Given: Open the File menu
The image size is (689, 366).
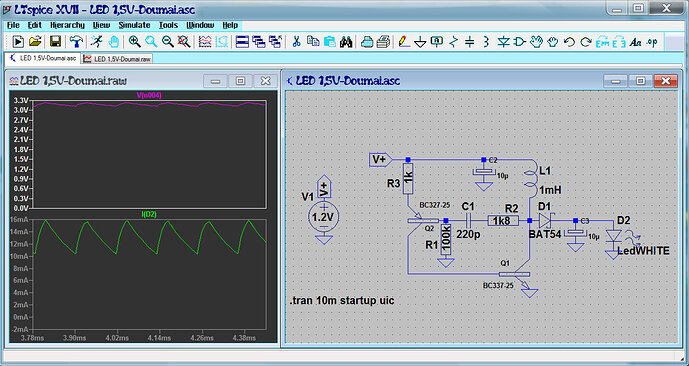Looking at the screenshot, I should (x=13, y=25).
